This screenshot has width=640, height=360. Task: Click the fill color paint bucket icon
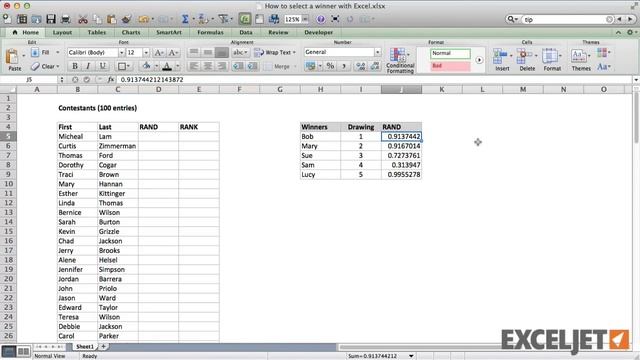point(147,66)
